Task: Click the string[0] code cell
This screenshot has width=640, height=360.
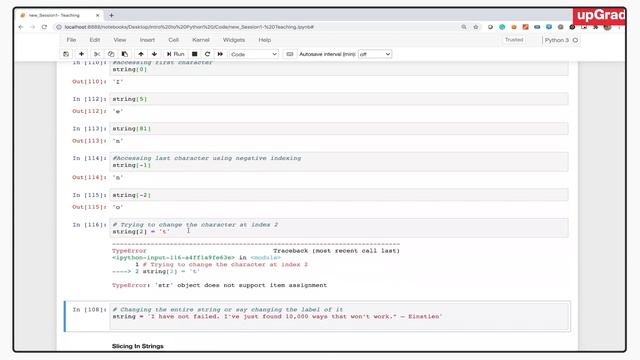Action: pyautogui.click(x=339, y=68)
